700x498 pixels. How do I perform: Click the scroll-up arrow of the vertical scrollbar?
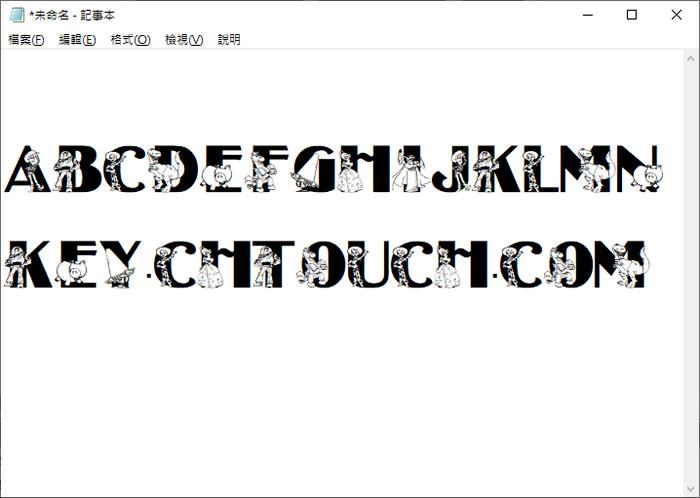tap(690, 58)
